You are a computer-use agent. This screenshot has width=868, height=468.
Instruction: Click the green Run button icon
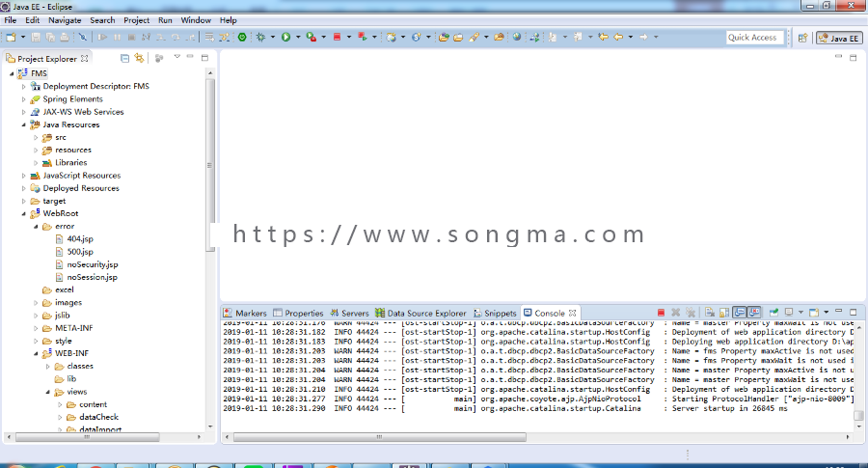click(x=285, y=37)
